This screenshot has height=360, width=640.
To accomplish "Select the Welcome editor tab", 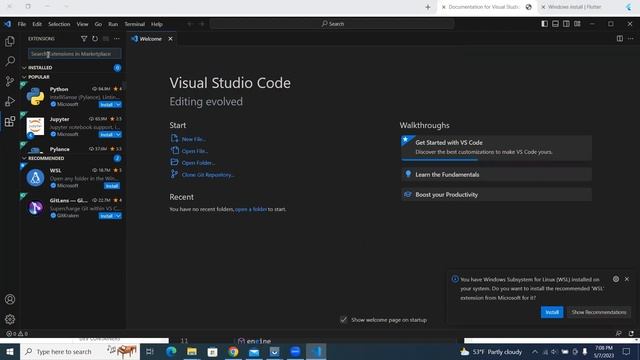I will [152, 39].
